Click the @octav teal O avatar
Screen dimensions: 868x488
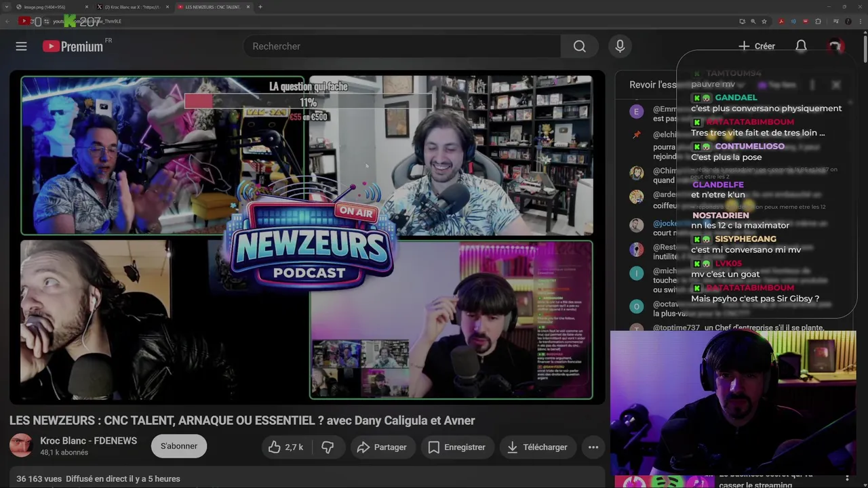pyautogui.click(x=636, y=306)
